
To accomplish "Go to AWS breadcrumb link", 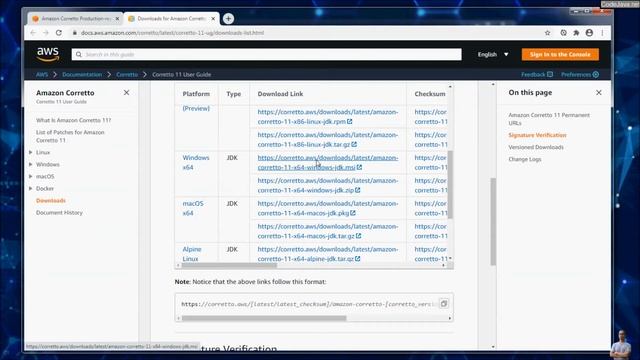I will pyautogui.click(x=42, y=74).
